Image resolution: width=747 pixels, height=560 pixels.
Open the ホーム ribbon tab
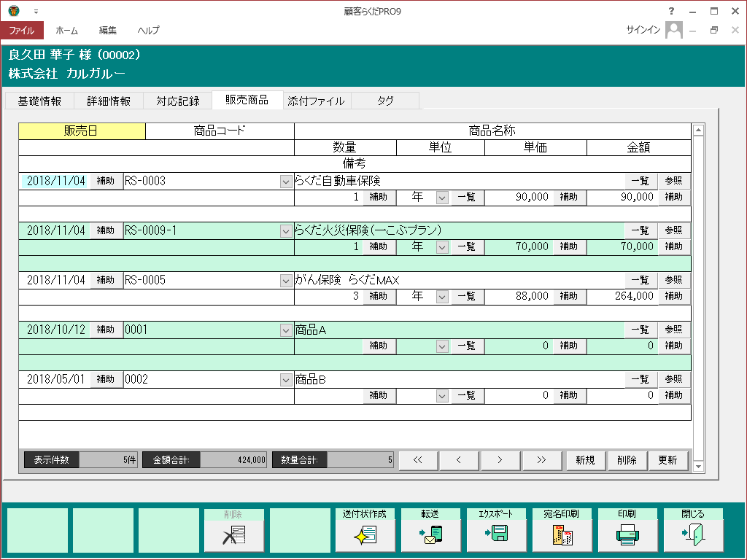pos(66,30)
